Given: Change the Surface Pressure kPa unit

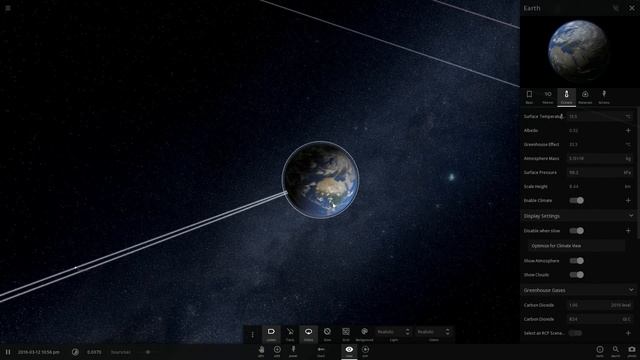Looking at the screenshot, I should (628, 172).
